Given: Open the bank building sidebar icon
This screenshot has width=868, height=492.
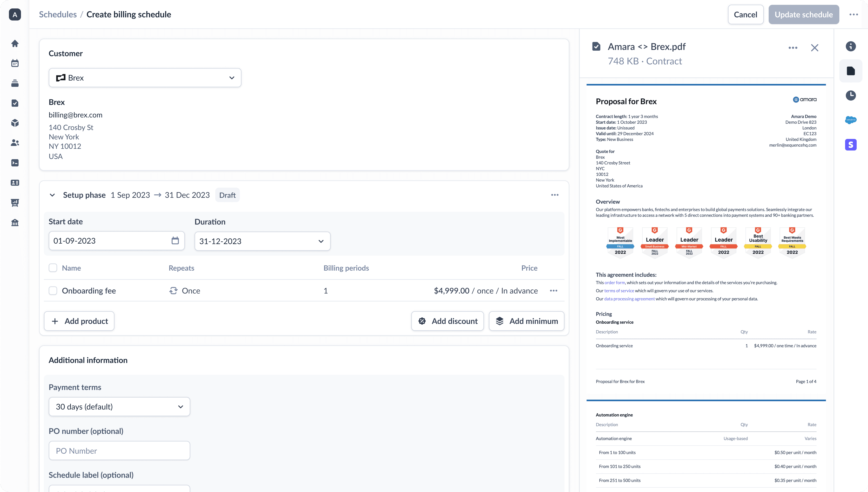Looking at the screenshot, I should point(15,223).
